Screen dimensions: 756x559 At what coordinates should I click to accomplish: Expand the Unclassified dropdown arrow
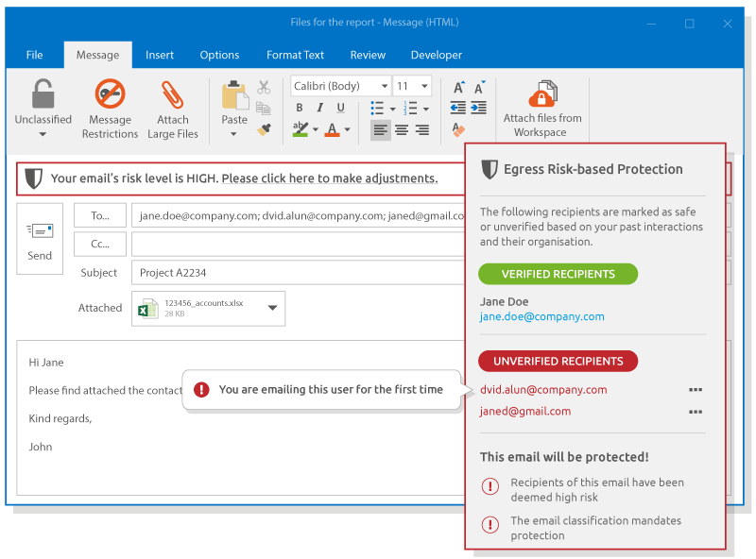click(x=43, y=134)
